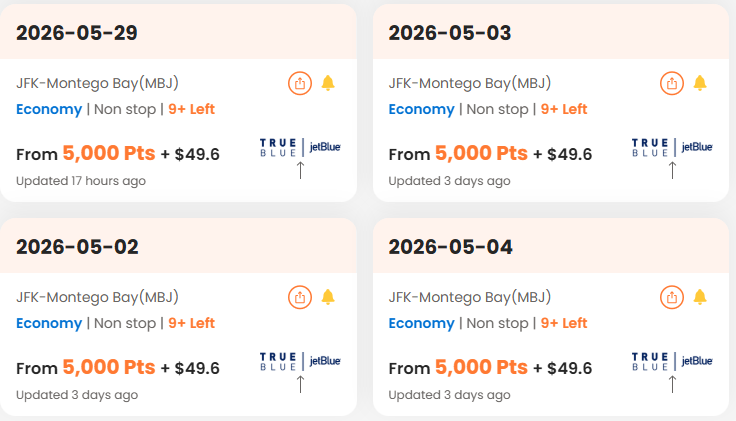This screenshot has width=736, height=421.
Task: Open the 2026-05-03 date header
Action: [449, 33]
